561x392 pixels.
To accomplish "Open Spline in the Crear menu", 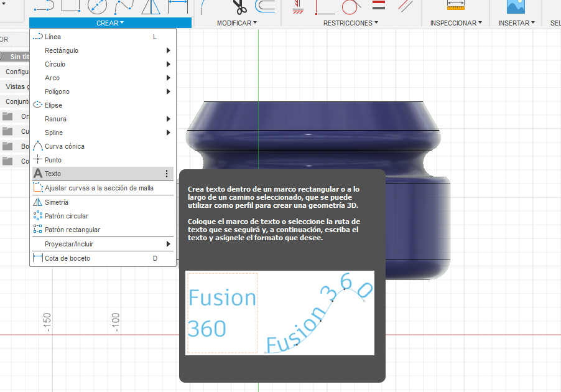I will pyautogui.click(x=103, y=133).
